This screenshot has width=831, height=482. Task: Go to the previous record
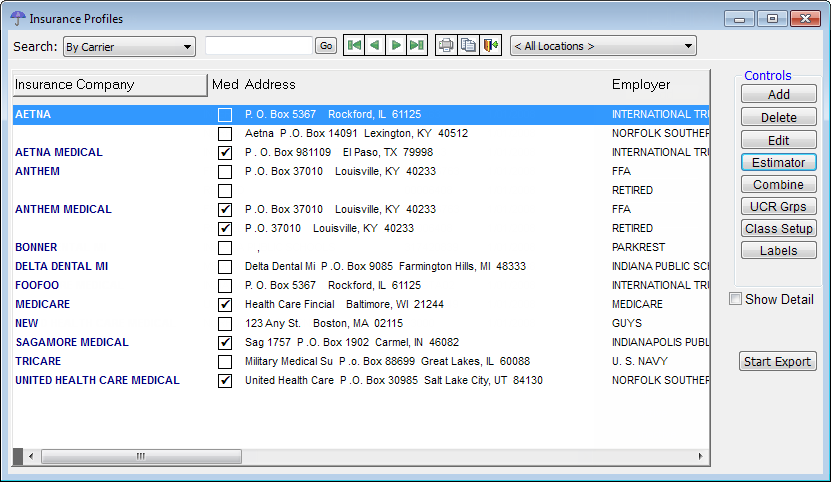[x=375, y=46]
